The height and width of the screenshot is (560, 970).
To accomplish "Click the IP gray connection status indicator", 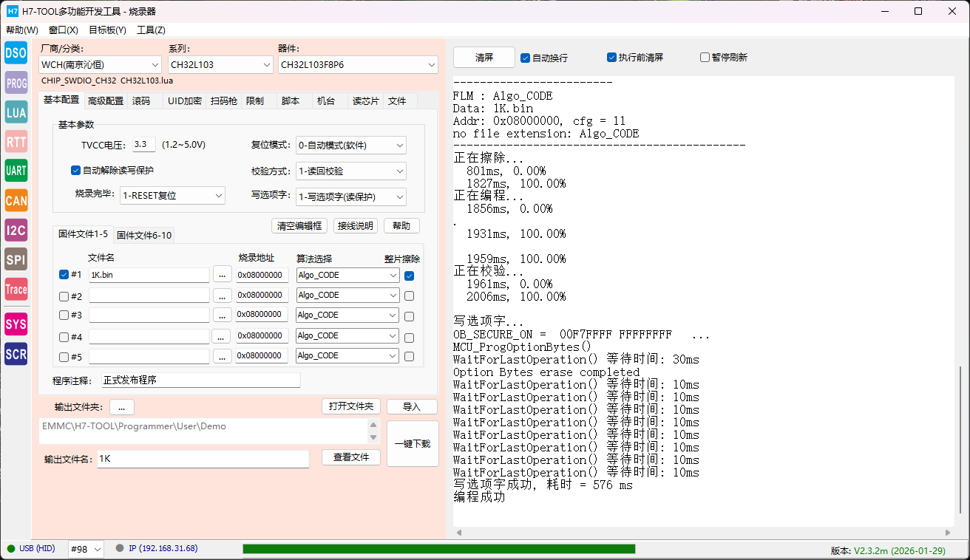I will pos(120,549).
